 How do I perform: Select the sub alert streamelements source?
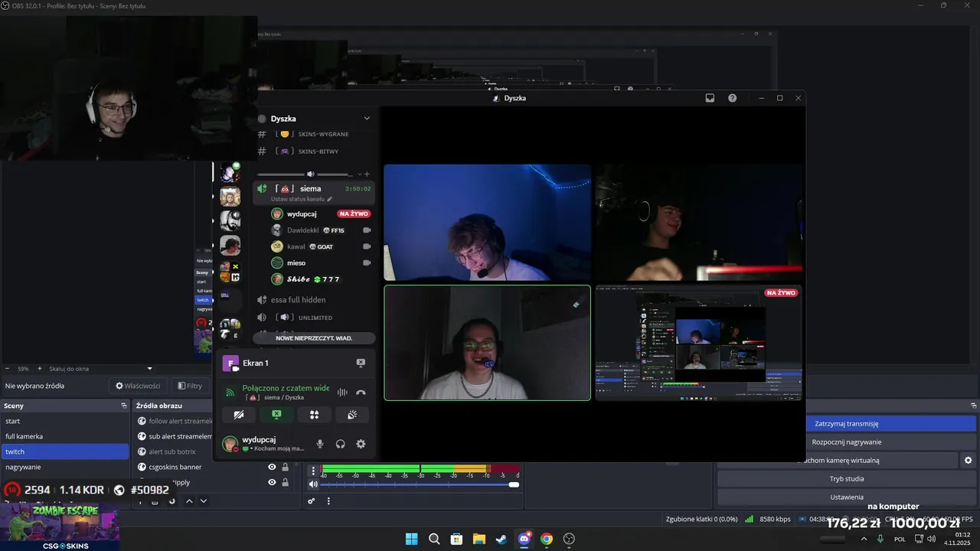click(x=174, y=436)
